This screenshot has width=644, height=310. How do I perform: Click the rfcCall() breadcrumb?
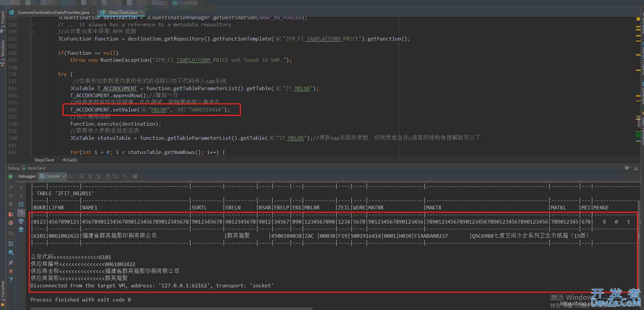pyautogui.click(x=69, y=160)
